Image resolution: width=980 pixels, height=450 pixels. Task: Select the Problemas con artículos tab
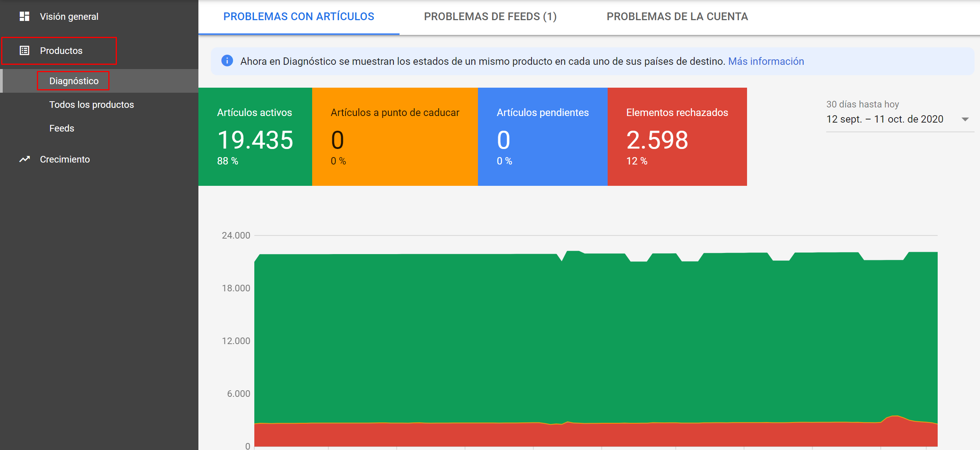click(299, 17)
